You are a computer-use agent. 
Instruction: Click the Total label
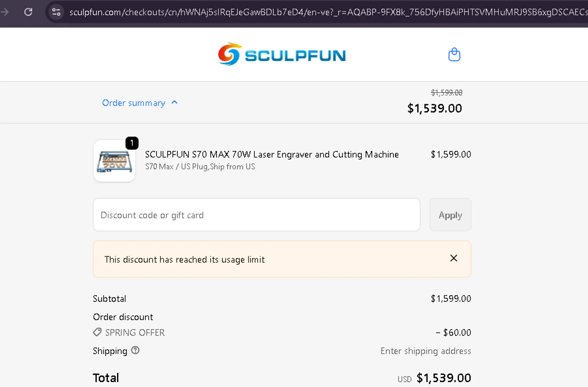[106, 378]
